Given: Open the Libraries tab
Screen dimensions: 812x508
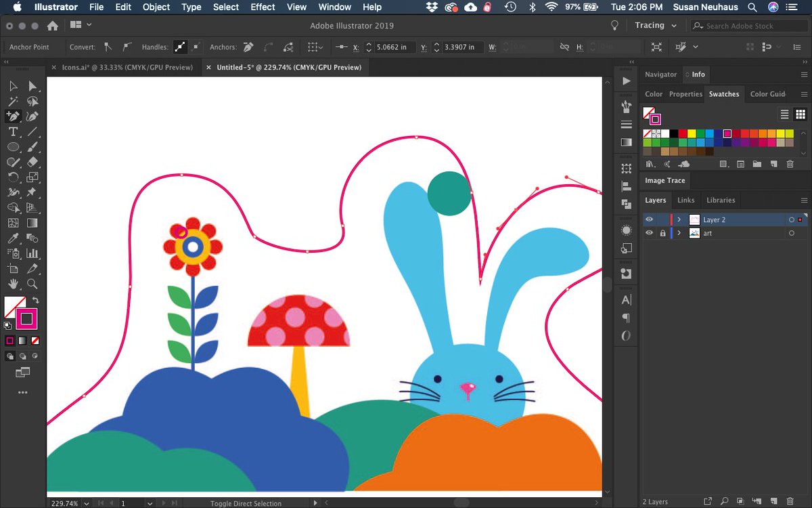Looking at the screenshot, I should pos(721,200).
